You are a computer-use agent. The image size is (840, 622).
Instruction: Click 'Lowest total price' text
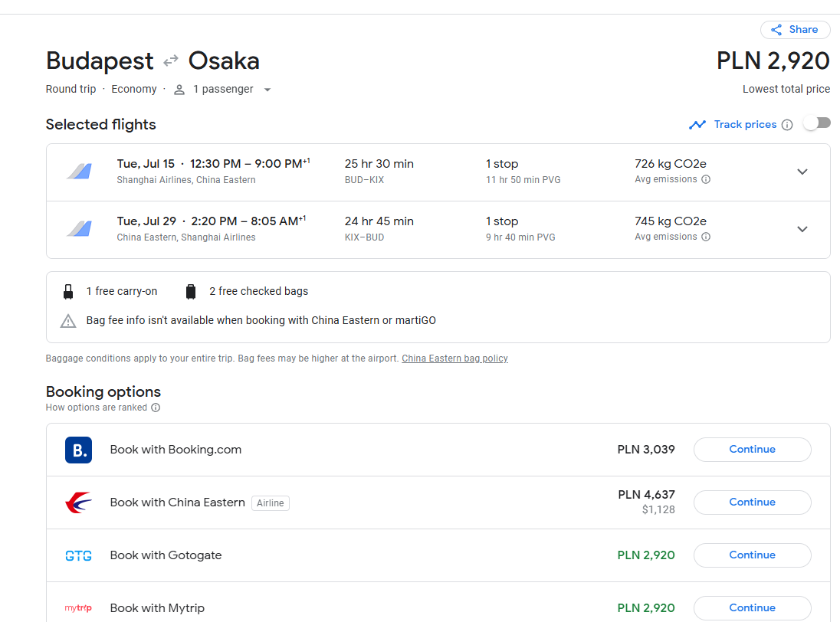tap(786, 90)
